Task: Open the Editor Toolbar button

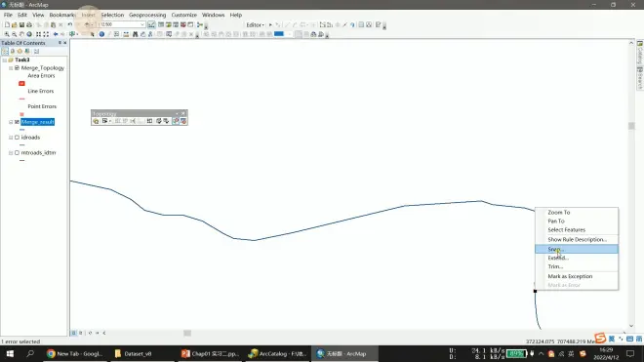Action: [151, 24]
